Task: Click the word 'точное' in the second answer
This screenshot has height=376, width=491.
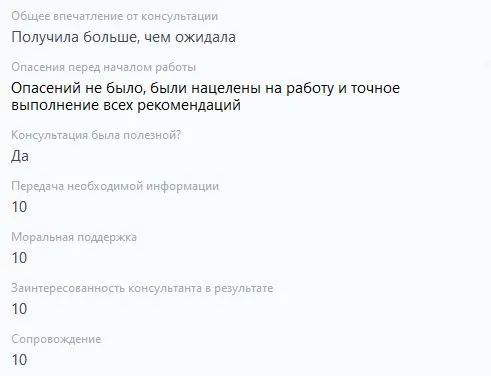Action: coord(375,88)
